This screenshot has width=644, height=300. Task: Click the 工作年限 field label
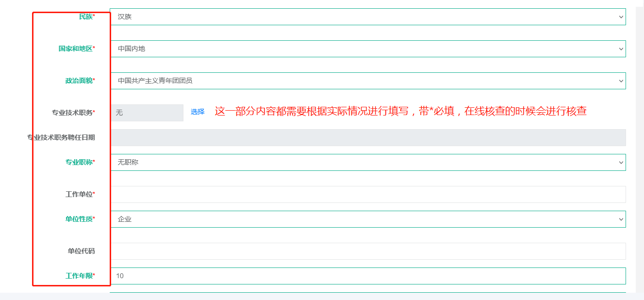coord(79,276)
